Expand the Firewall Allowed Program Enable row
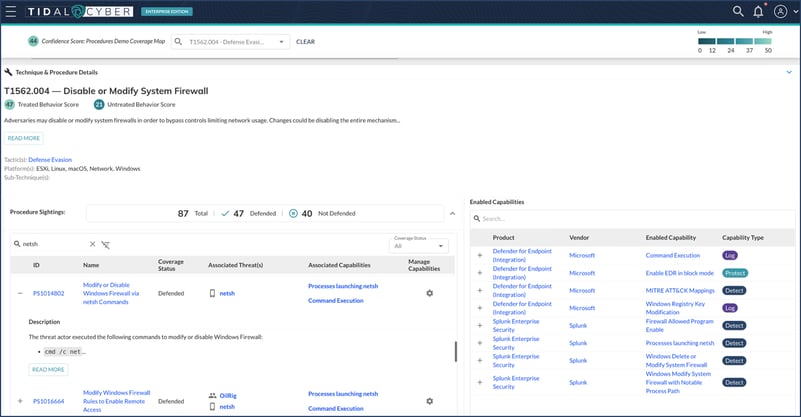Screen dimensions: 801x417 point(480,326)
